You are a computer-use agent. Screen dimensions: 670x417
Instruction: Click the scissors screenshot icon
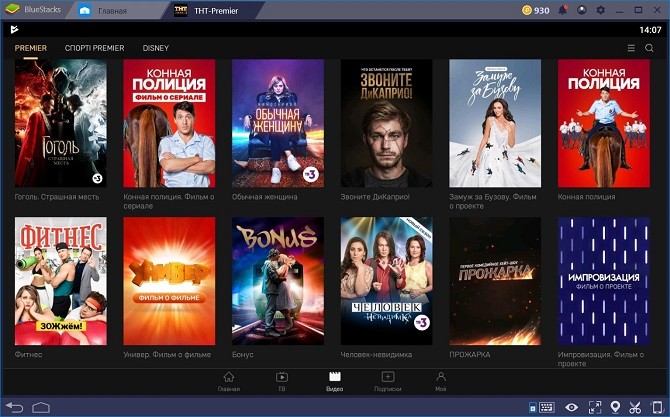point(635,407)
